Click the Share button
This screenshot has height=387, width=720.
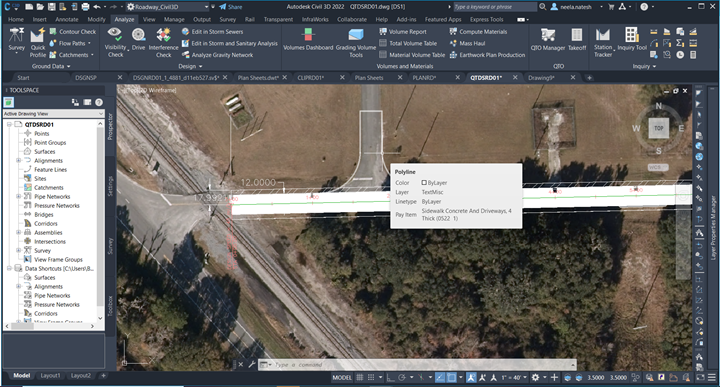[231, 7]
